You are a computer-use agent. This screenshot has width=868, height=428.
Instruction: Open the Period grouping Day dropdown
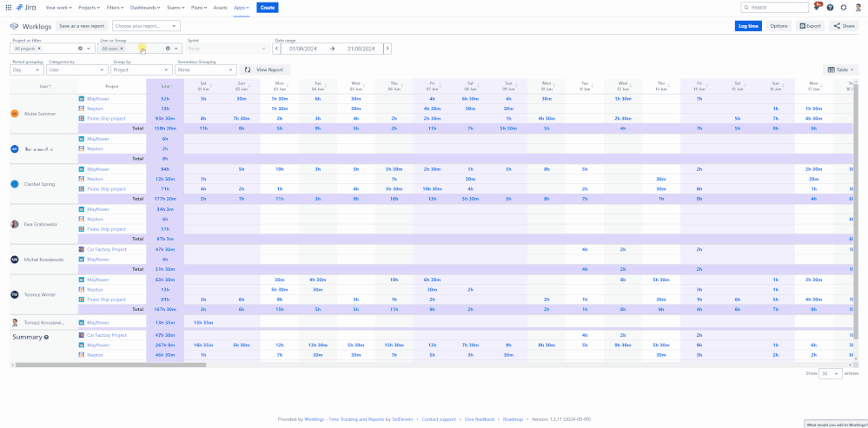27,70
